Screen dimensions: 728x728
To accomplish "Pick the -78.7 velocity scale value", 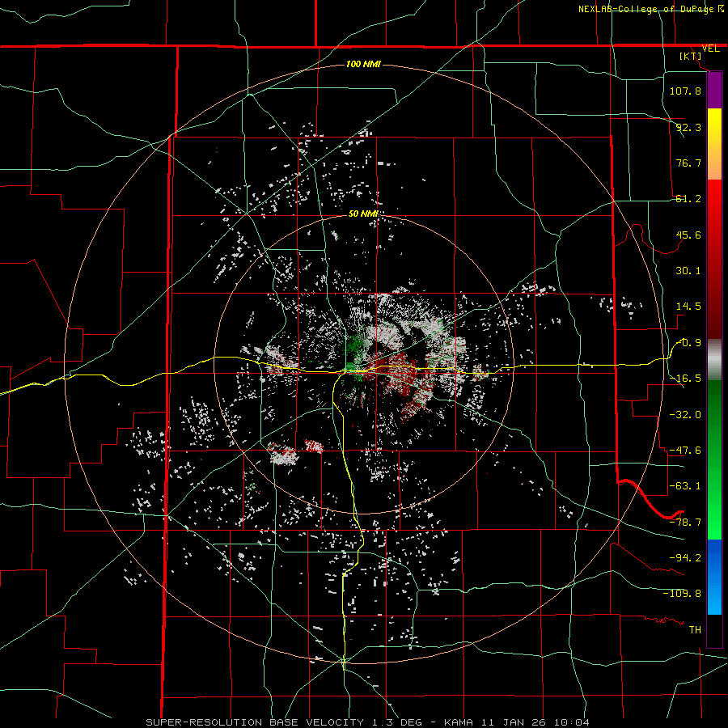I will click(685, 523).
